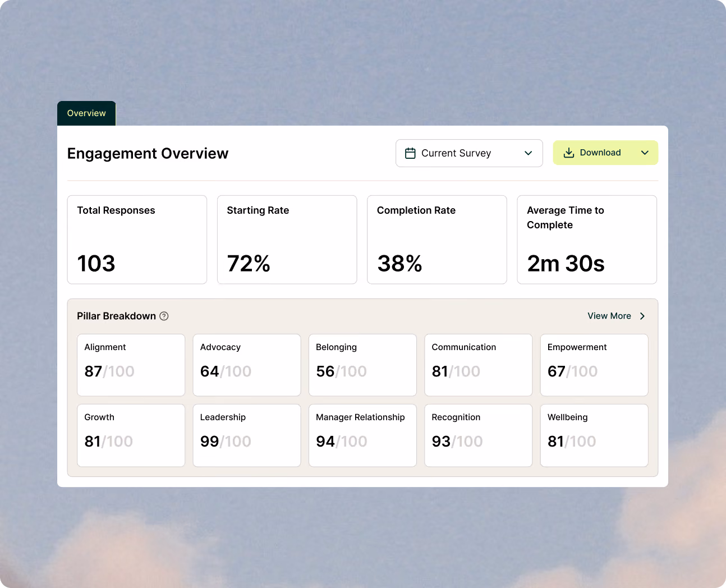
Task: Click the 67/100 Empowerment score
Action: [573, 371]
